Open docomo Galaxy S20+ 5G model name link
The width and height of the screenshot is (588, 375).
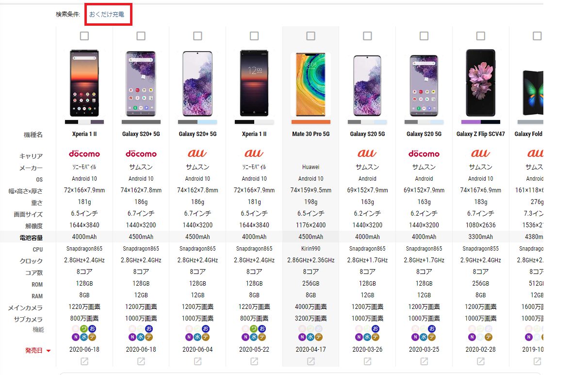pyautogui.click(x=141, y=134)
